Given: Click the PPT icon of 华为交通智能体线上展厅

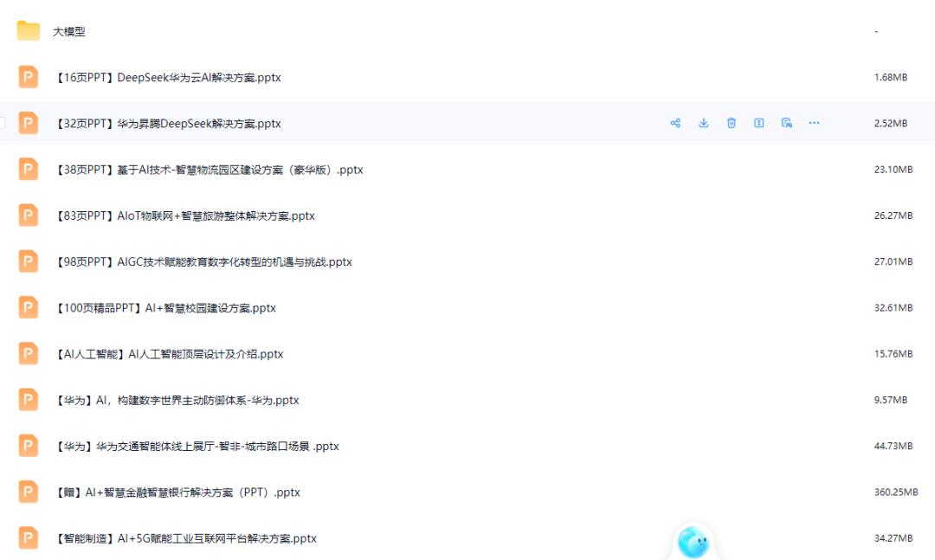Looking at the screenshot, I should (28, 446).
